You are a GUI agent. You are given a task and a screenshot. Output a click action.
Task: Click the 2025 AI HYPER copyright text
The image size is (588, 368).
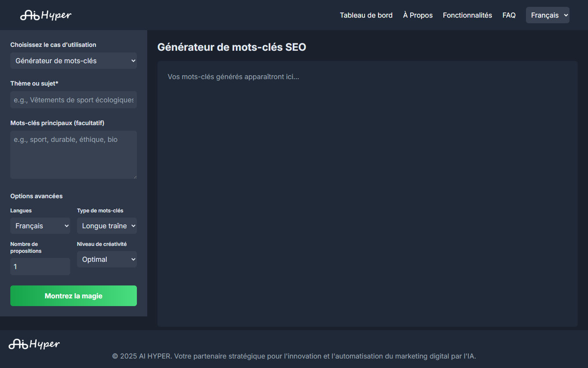point(294,356)
